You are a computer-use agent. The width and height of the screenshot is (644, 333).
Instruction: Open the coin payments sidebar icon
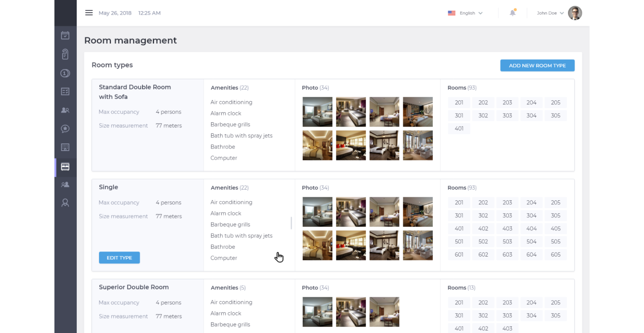[65, 73]
